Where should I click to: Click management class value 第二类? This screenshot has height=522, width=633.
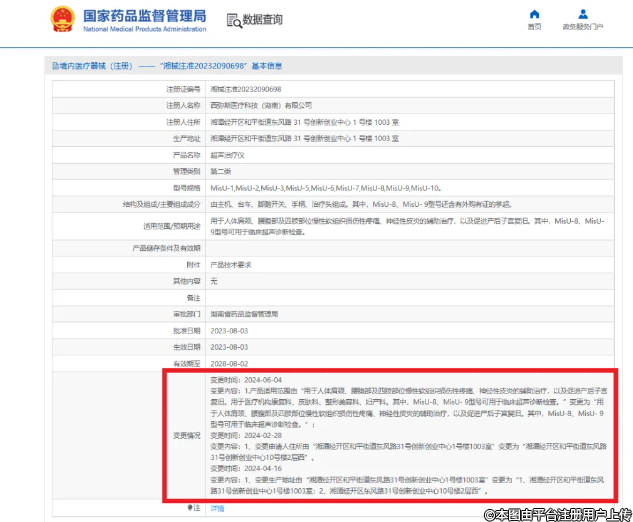(223, 171)
